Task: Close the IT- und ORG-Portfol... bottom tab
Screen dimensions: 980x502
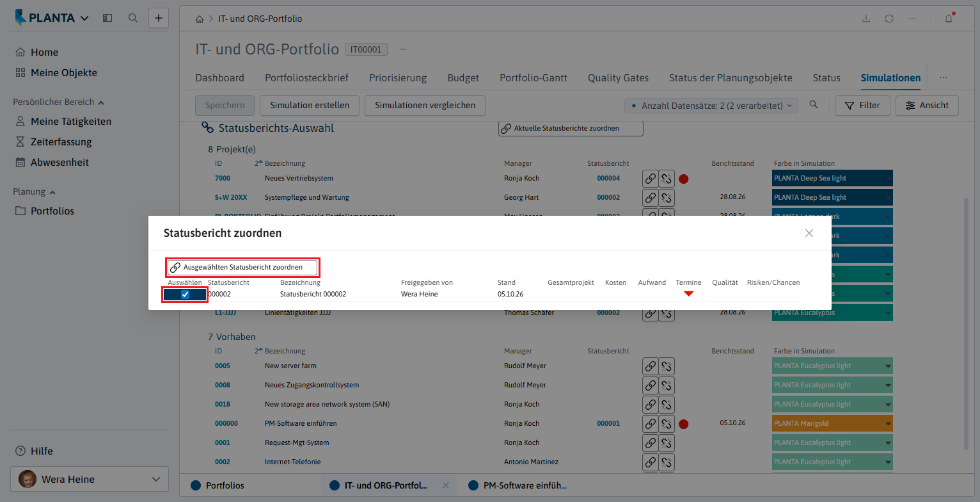Action: (446, 485)
